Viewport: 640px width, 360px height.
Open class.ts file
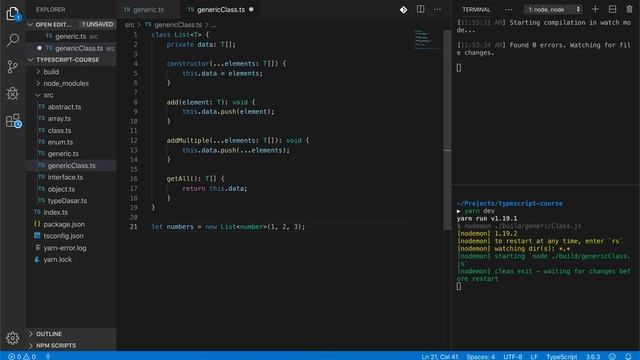coord(59,131)
